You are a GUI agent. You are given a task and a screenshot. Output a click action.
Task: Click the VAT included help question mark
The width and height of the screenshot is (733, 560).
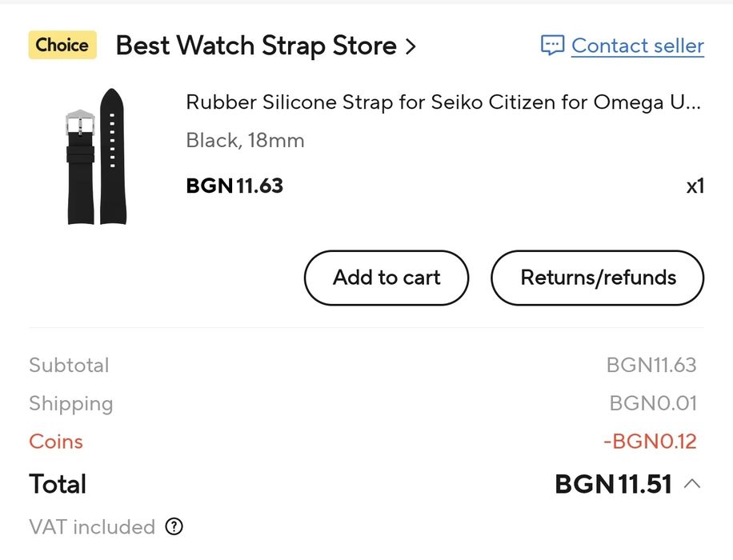click(x=174, y=526)
